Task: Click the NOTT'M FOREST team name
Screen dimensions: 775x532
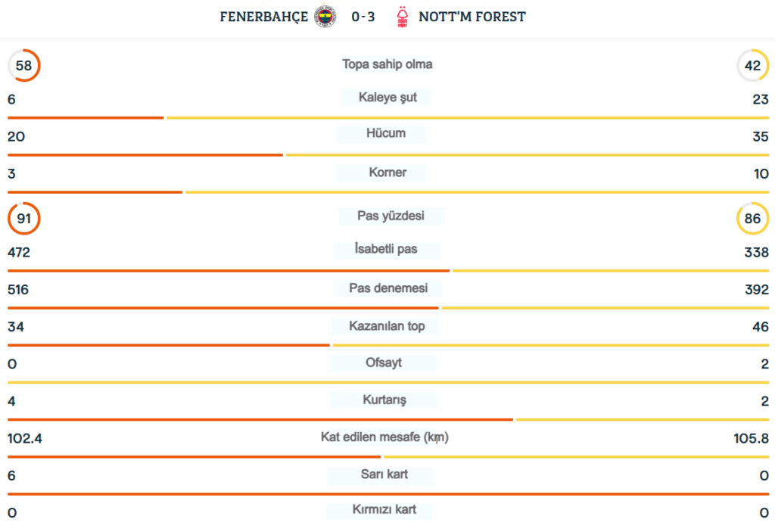Action: [x=472, y=17]
